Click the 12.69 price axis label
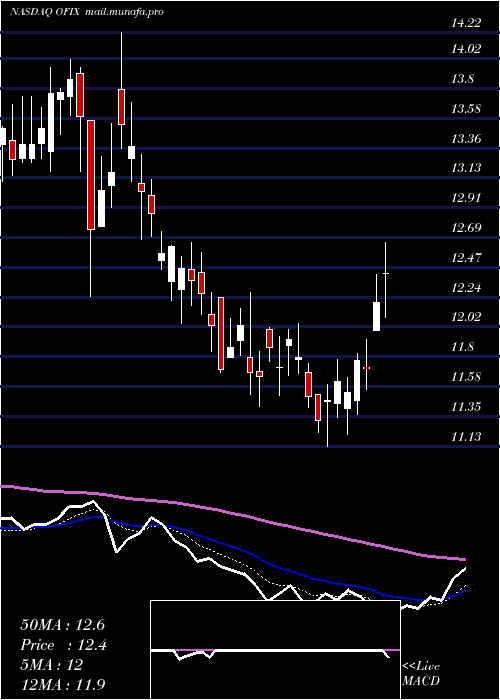The image size is (500, 700). click(466, 228)
